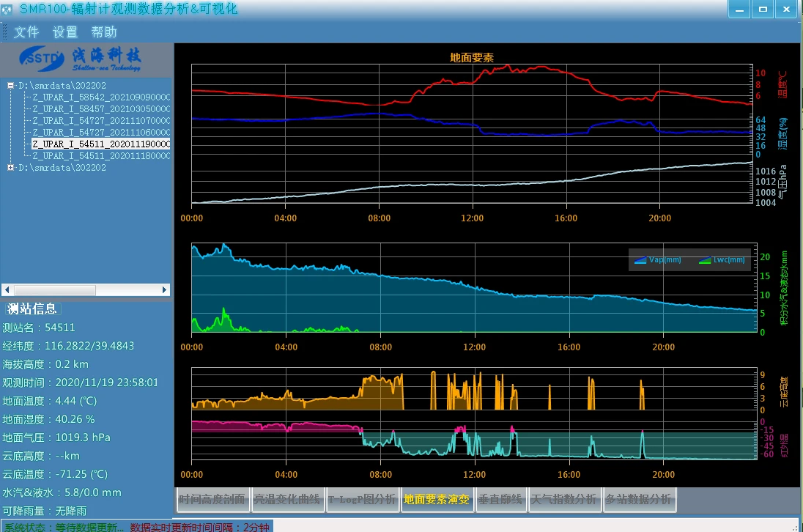Switch to the T-LogP图分析 tab
The image size is (803, 532).
362,500
